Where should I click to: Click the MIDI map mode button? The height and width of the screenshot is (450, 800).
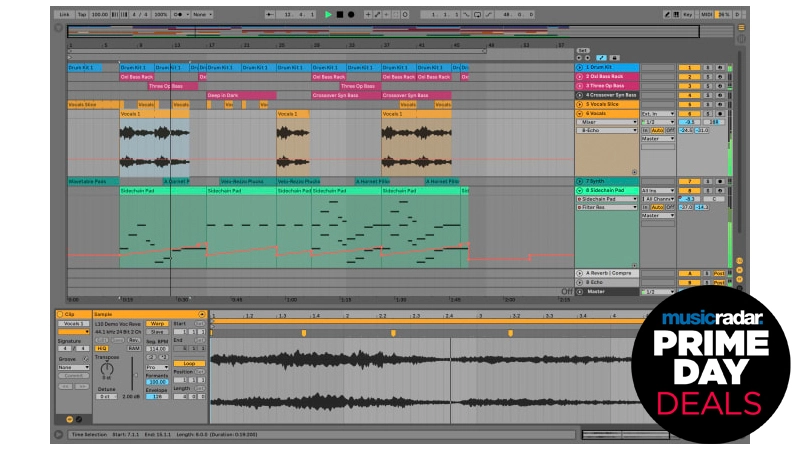click(707, 15)
